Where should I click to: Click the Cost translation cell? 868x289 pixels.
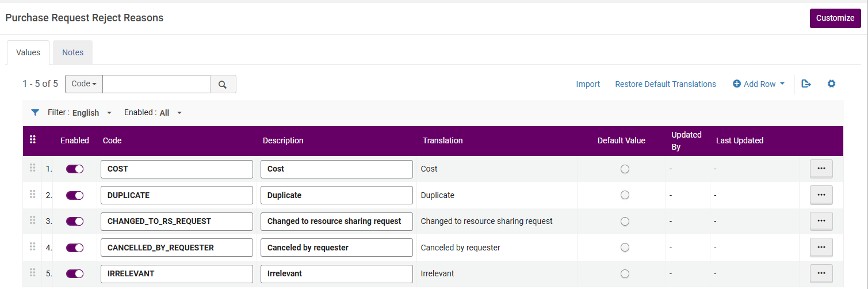tap(429, 169)
